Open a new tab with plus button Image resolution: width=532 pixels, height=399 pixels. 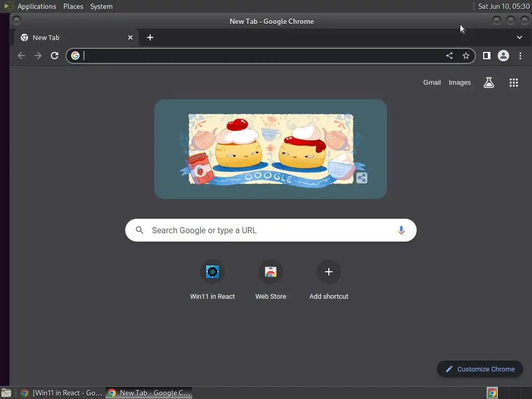pos(150,37)
